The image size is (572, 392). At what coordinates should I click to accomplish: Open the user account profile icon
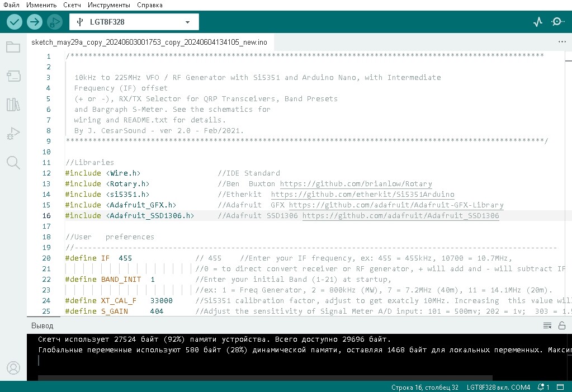pyautogui.click(x=13, y=368)
